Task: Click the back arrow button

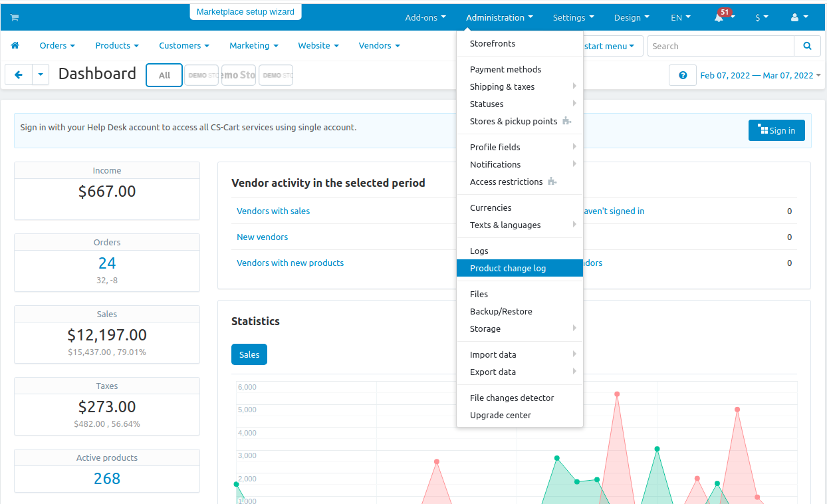Action: tap(19, 75)
